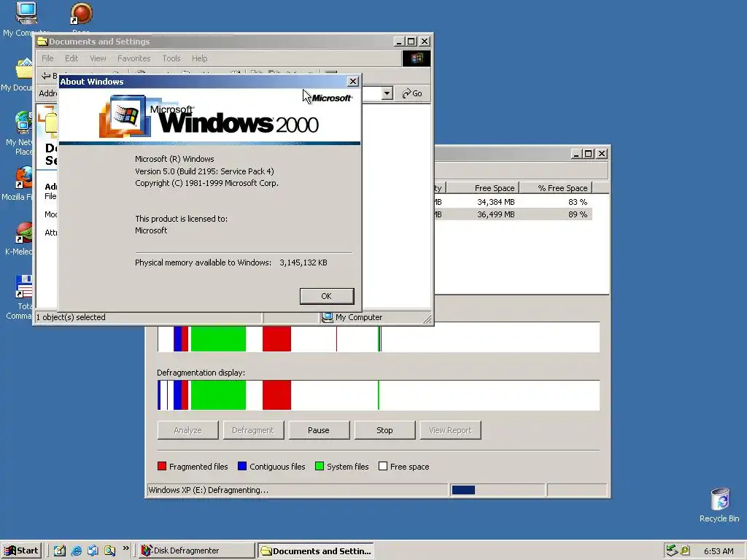
Task: Launch Internet Explorer from the quick launch bar
Action: pos(76,551)
